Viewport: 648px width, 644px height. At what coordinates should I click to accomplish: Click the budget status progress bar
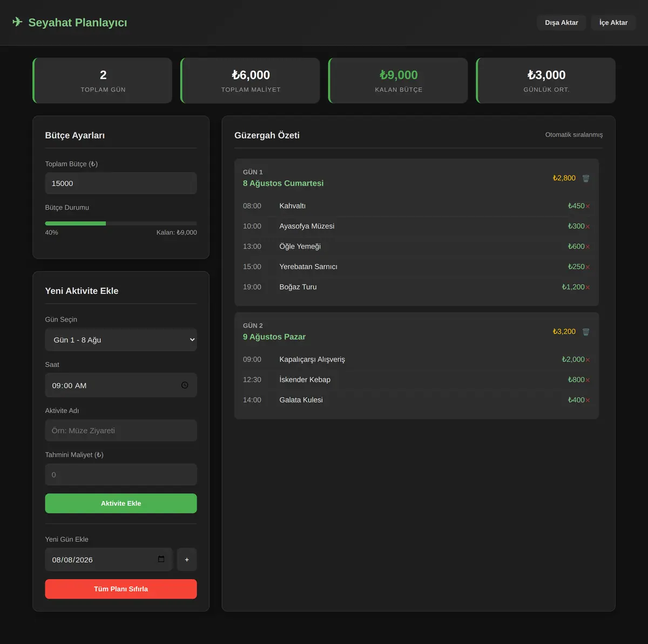[x=121, y=223]
